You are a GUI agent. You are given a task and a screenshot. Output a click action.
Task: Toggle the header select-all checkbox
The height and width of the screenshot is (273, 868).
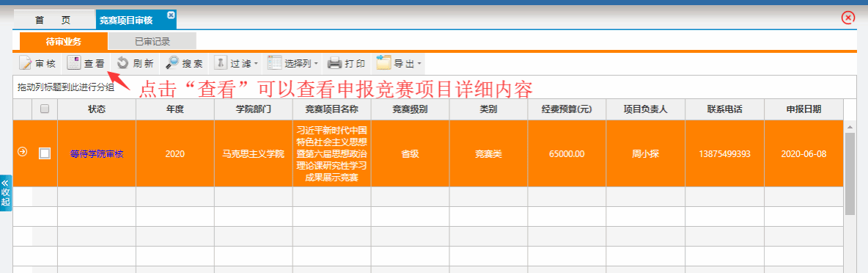[45, 109]
